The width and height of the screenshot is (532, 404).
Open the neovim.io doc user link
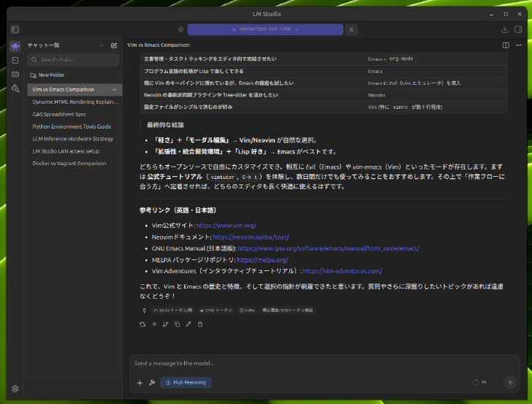point(251,237)
